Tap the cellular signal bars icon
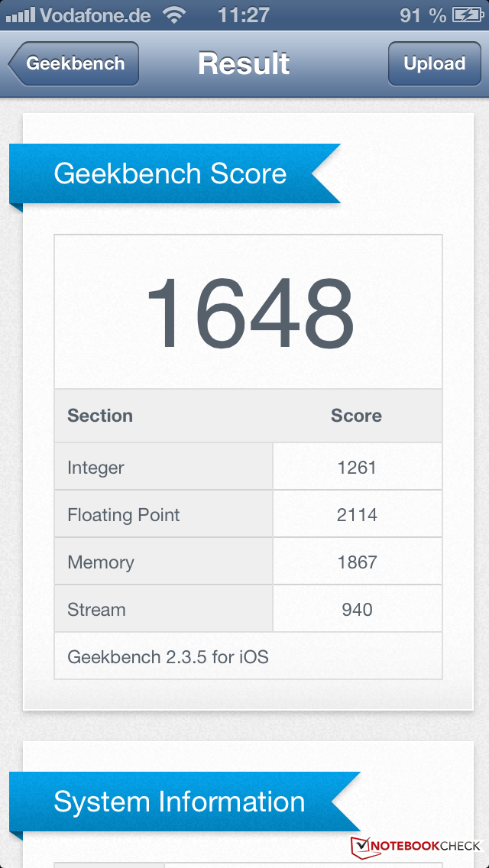 [x=21, y=15]
